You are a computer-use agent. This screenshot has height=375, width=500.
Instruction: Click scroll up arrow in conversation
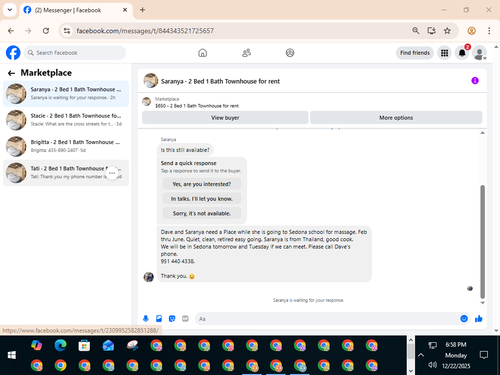pyautogui.click(x=482, y=133)
